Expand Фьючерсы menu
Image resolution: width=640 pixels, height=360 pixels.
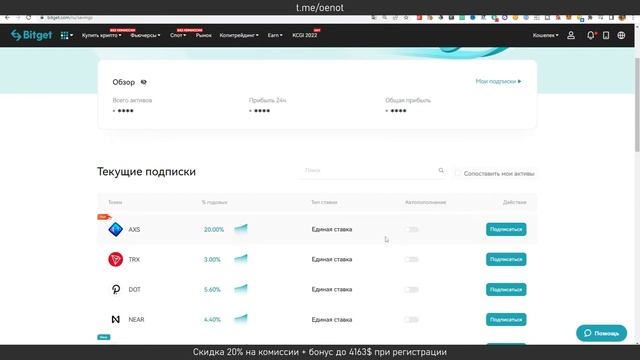pyautogui.click(x=145, y=36)
